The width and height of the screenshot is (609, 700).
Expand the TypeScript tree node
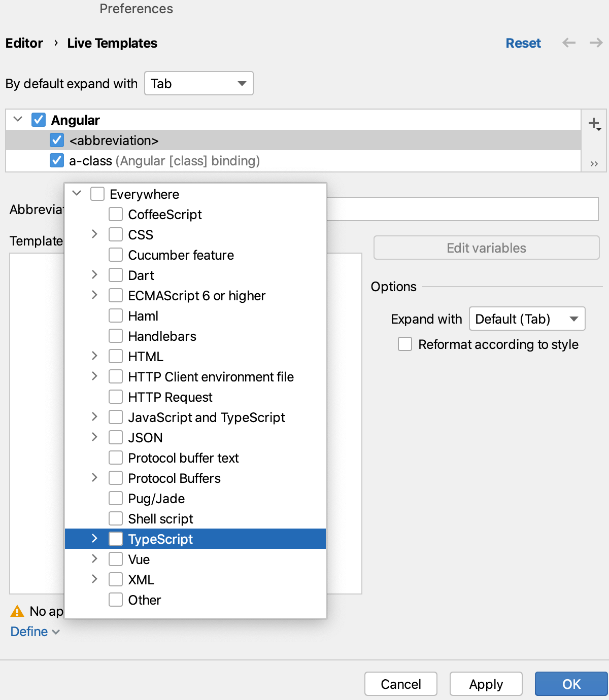click(94, 539)
